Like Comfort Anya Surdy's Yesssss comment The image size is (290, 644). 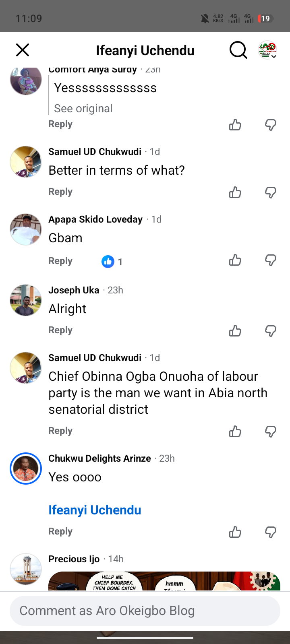pos(235,125)
